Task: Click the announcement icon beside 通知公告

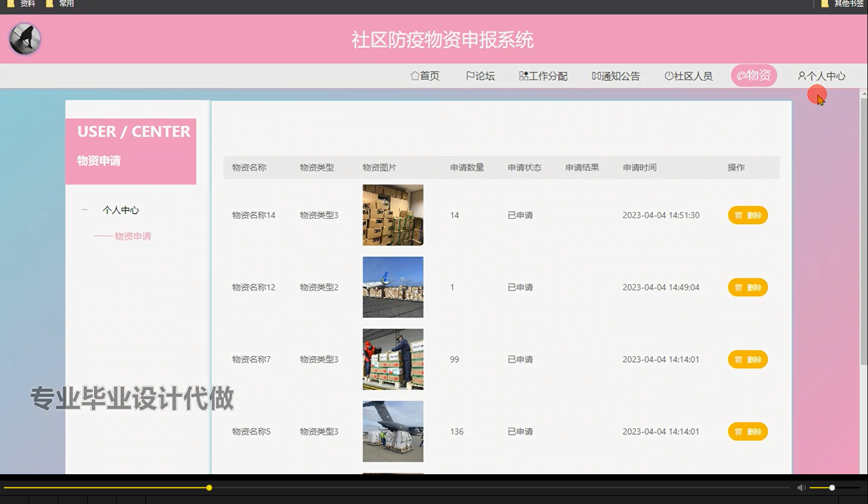Action: (597, 76)
